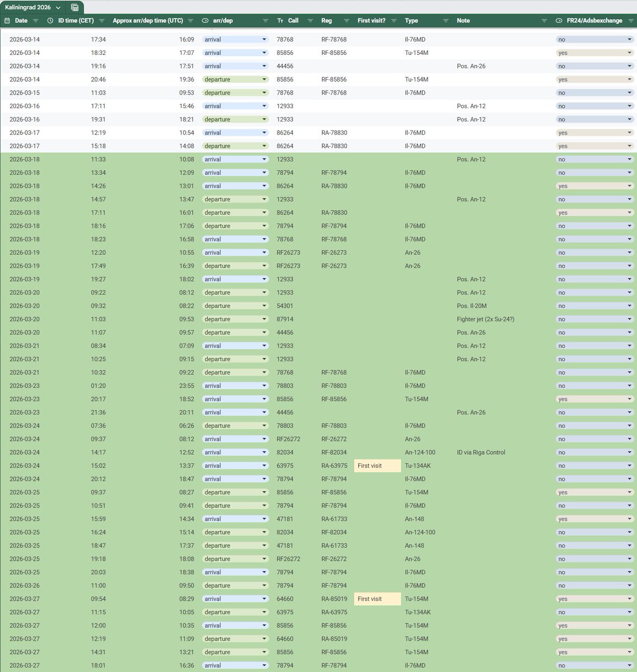
Task: Open the 'no' dropdown in 2026-03-27 18:01 row
Action: 594,666
